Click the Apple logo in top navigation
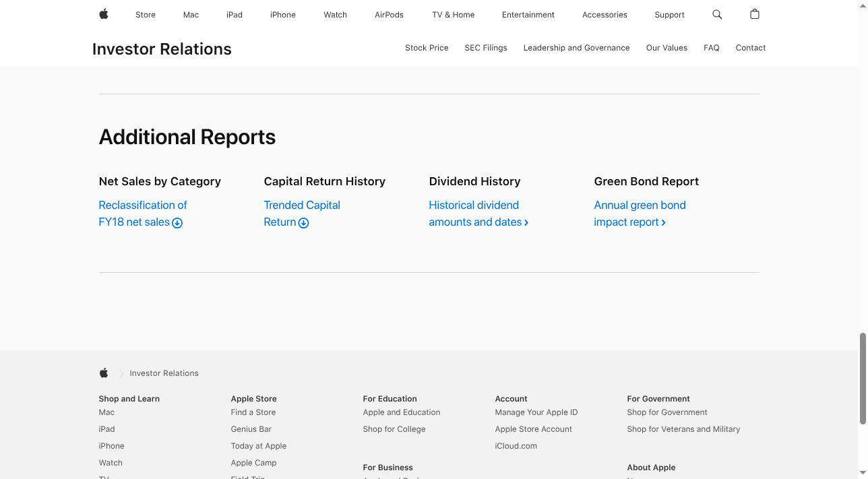This screenshot has width=868, height=479. (104, 14)
